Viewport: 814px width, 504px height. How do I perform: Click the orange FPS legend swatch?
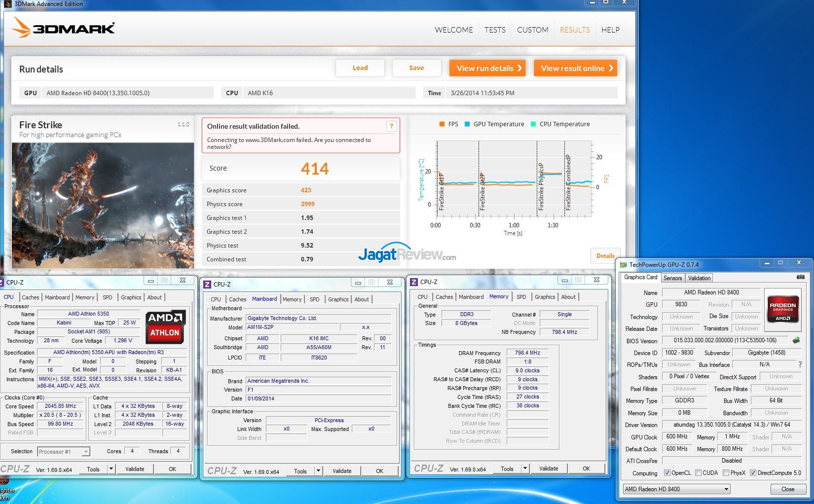pyautogui.click(x=442, y=124)
